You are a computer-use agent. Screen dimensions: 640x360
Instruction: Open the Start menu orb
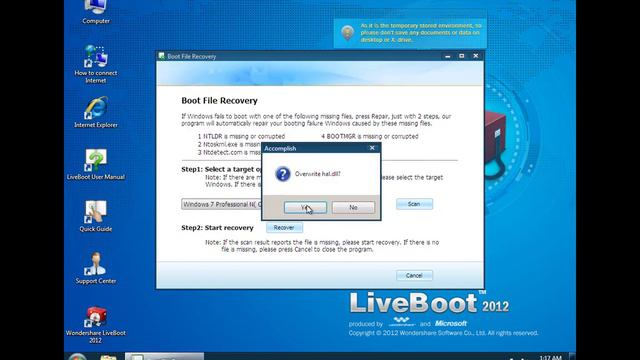click(x=77, y=357)
